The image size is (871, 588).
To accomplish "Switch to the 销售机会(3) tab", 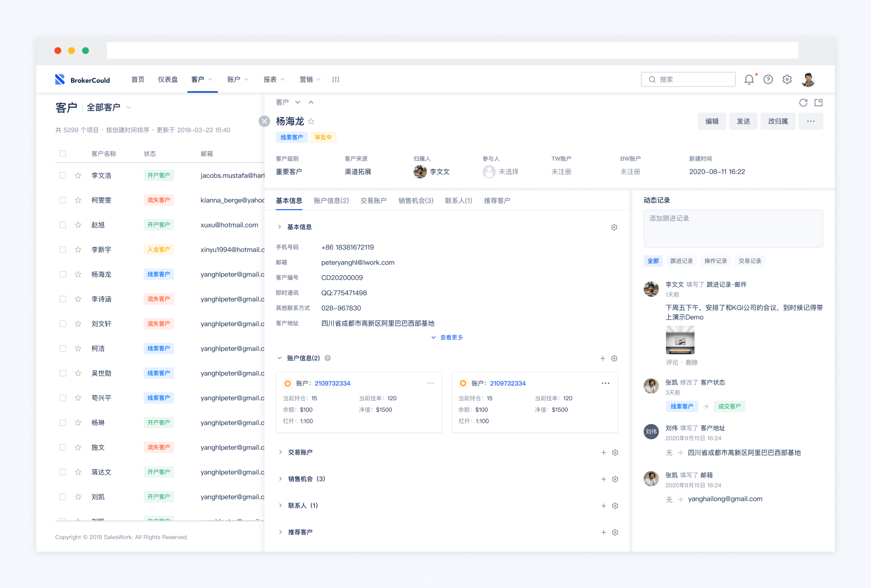I will [416, 201].
